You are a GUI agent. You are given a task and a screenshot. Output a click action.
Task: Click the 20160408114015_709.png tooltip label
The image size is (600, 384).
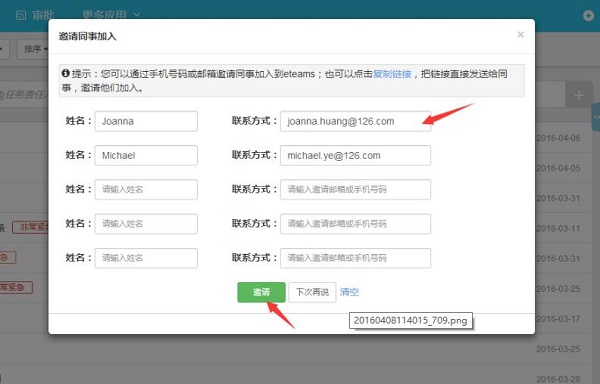click(411, 321)
